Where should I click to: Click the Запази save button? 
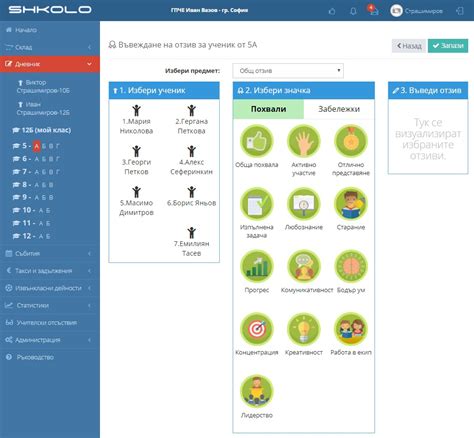[x=448, y=46]
